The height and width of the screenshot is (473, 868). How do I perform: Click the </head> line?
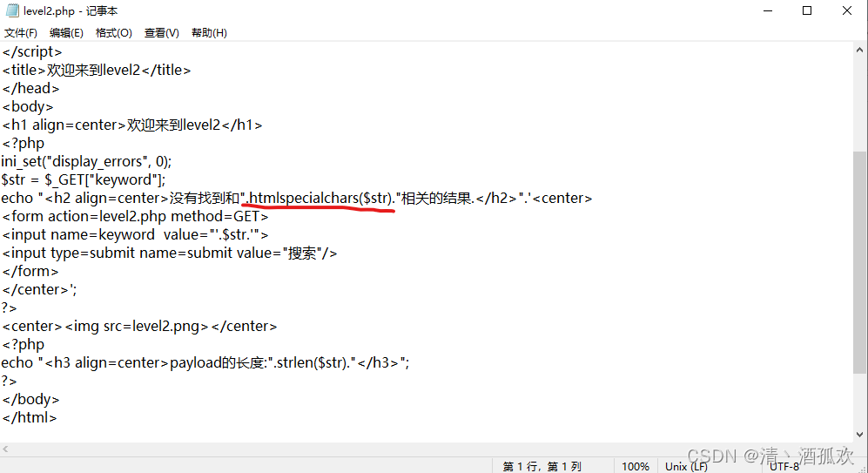click(x=30, y=88)
